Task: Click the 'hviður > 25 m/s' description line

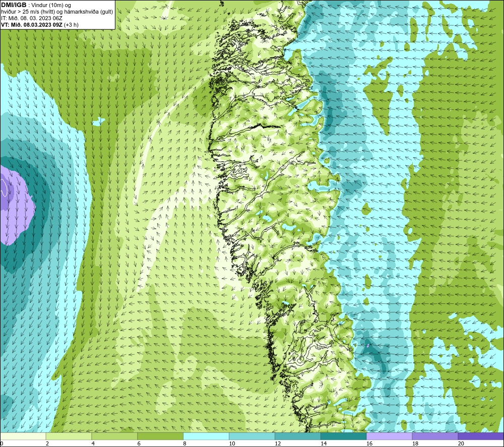Action: (57, 12)
